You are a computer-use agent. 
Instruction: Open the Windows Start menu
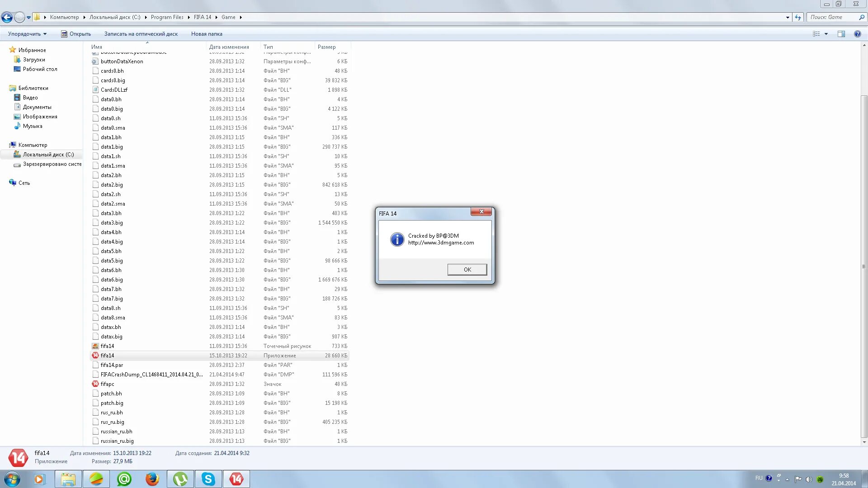pos(12,479)
